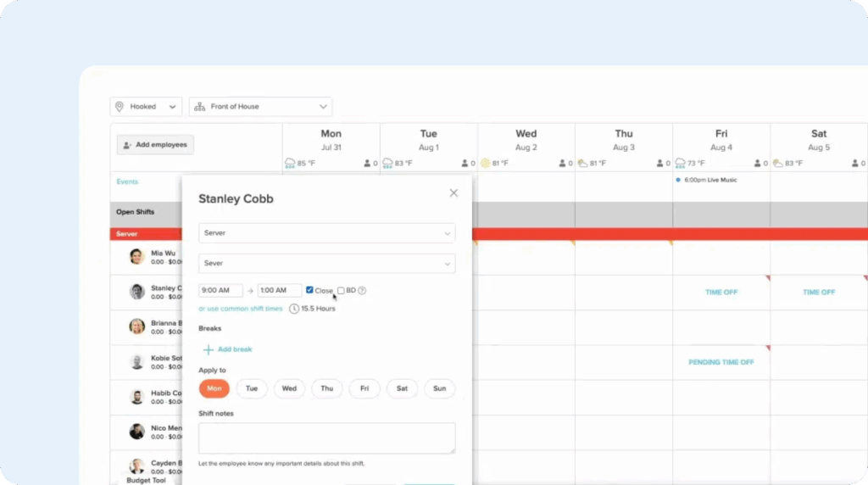Select Thu in Apply to
The image size is (868, 485).
click(326, 388)
